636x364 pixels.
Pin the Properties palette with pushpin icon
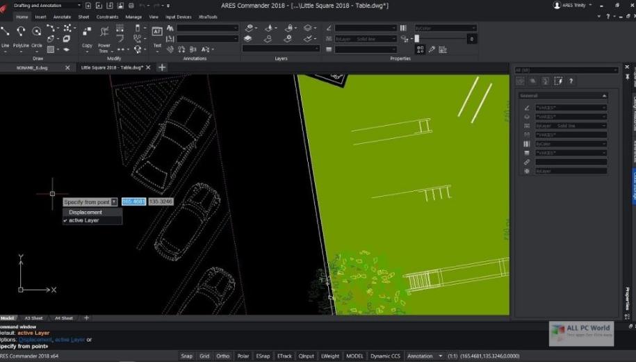click(x=627, y=76)
